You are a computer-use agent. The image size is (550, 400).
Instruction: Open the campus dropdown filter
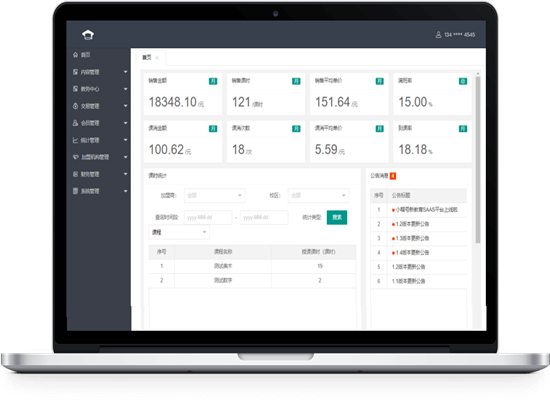318,195
